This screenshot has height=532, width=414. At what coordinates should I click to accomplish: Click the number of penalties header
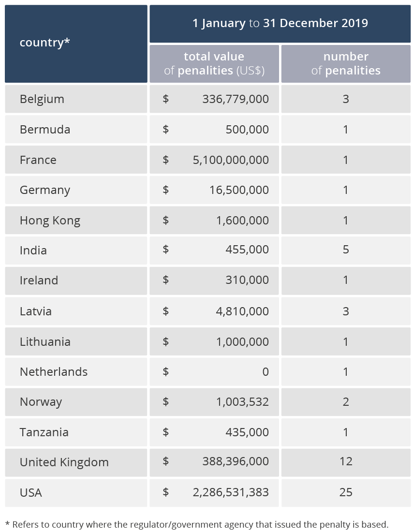coord(346,63)
